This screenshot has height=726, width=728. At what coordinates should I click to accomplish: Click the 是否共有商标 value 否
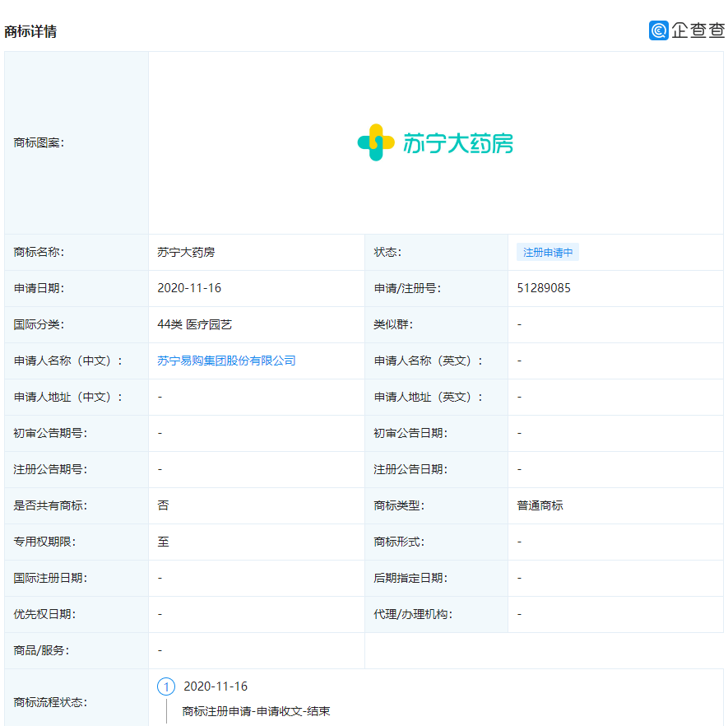tap(163, 505)
